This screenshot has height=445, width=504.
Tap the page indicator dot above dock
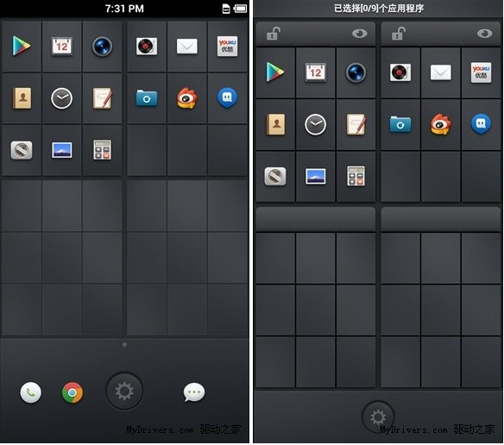(124, 344)
